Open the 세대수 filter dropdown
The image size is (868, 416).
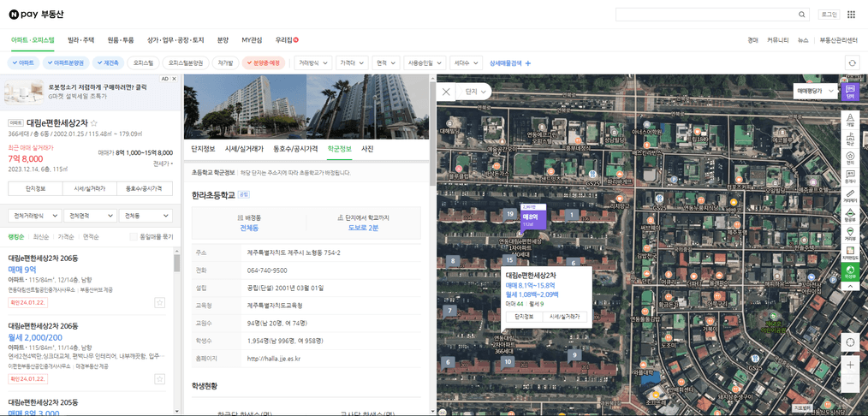466,63
